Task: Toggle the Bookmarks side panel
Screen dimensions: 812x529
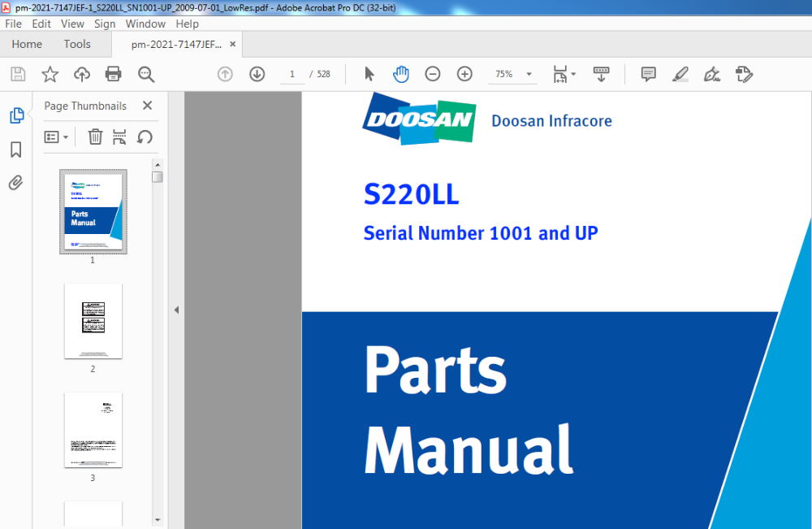Action: pyautogui.click(x=15, y=150)
